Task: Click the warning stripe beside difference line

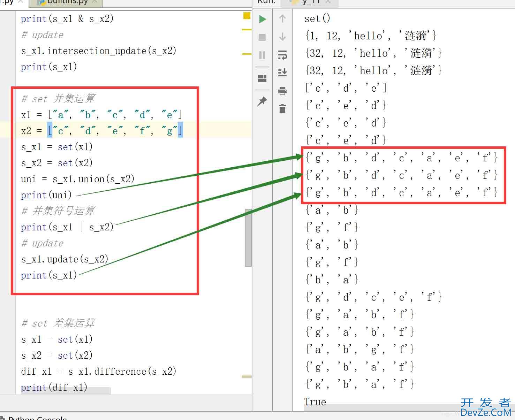Action: 247,377
